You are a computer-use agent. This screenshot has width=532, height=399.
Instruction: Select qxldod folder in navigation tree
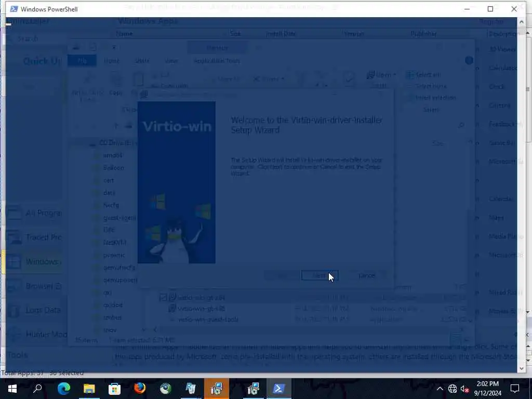tap(113, 305)
